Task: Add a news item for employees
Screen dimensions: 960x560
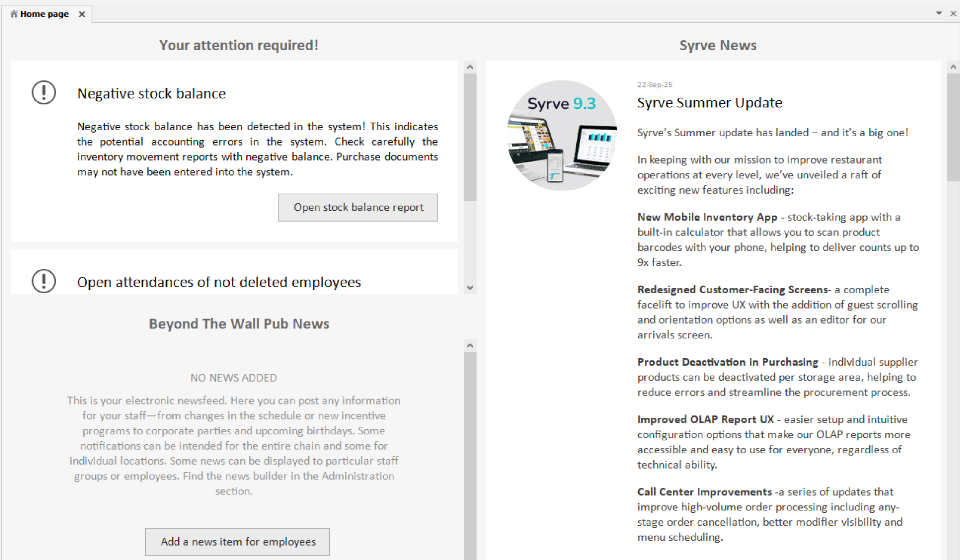Action: pos(237,541)
